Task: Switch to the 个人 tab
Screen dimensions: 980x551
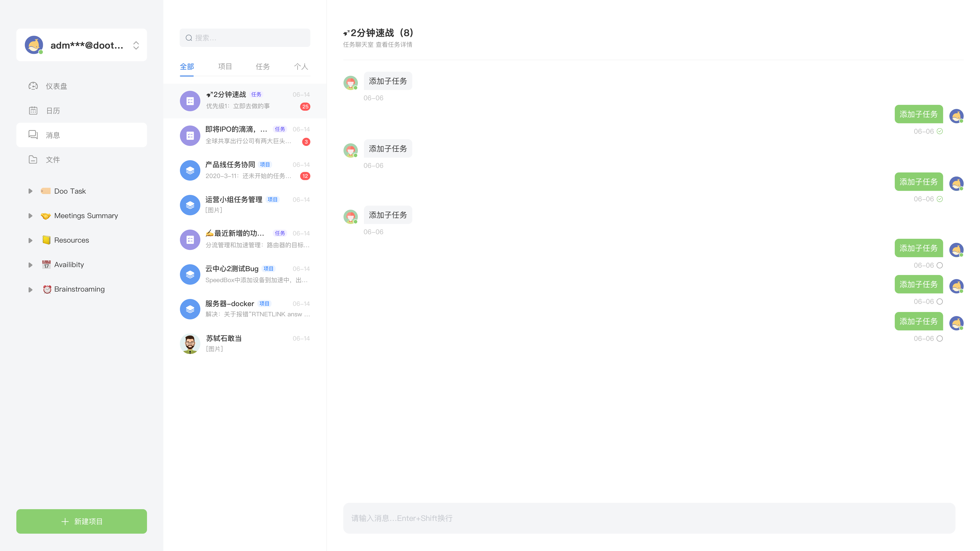Action: tap(301, 67)
